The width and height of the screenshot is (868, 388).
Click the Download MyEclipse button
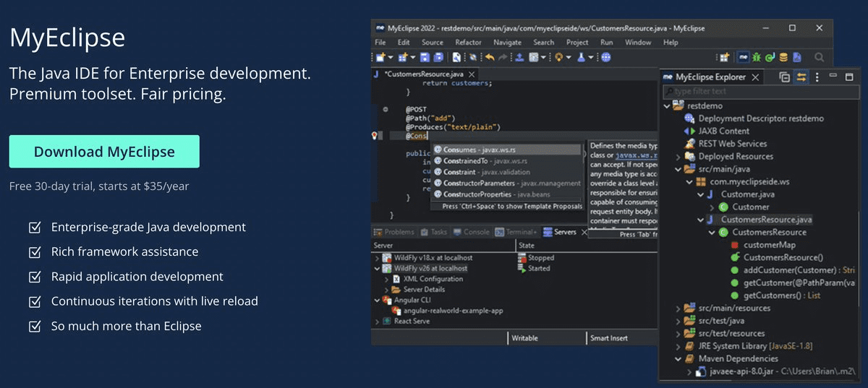pyautogui.click(x=104, y=152)
